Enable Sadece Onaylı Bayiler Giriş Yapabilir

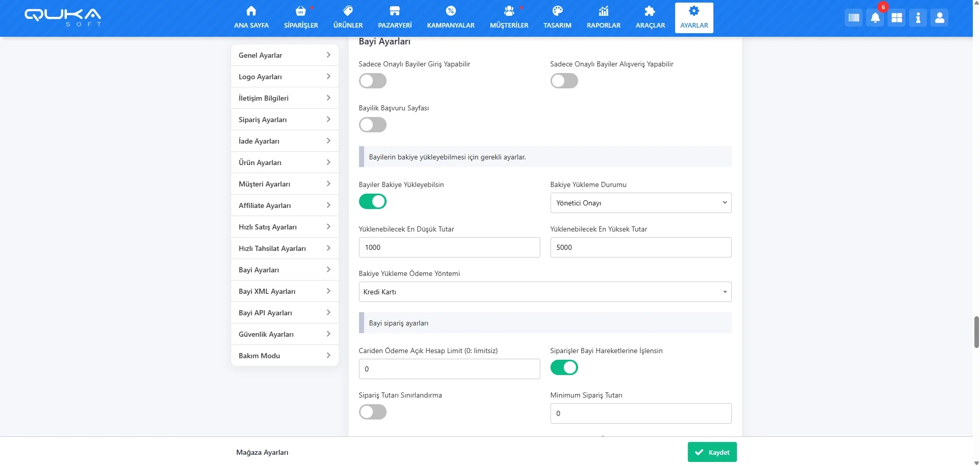(x=373, y=81)
